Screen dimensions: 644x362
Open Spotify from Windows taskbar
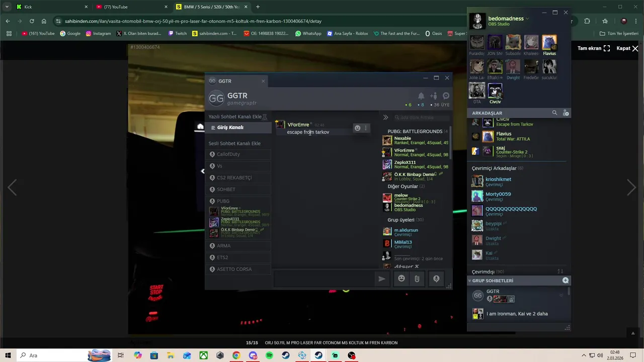point(269,355)
